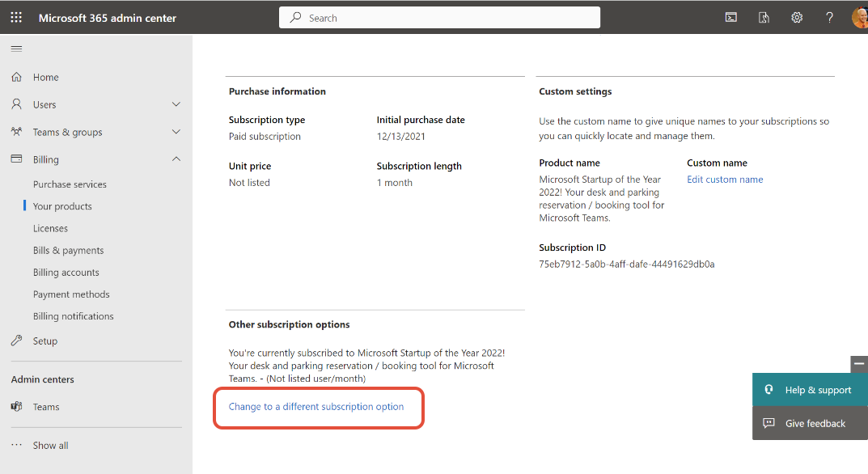Click the Help question mark icon

(x=829, y=18)
